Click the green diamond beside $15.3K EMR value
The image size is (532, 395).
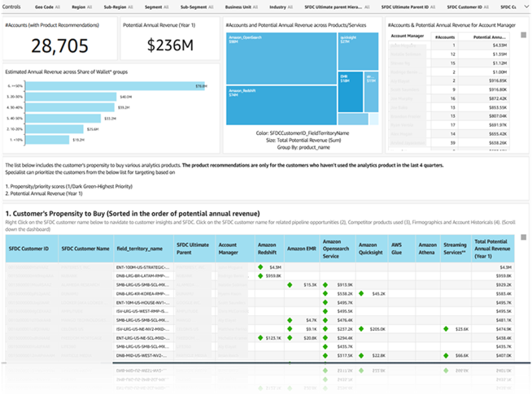(290, 284)
